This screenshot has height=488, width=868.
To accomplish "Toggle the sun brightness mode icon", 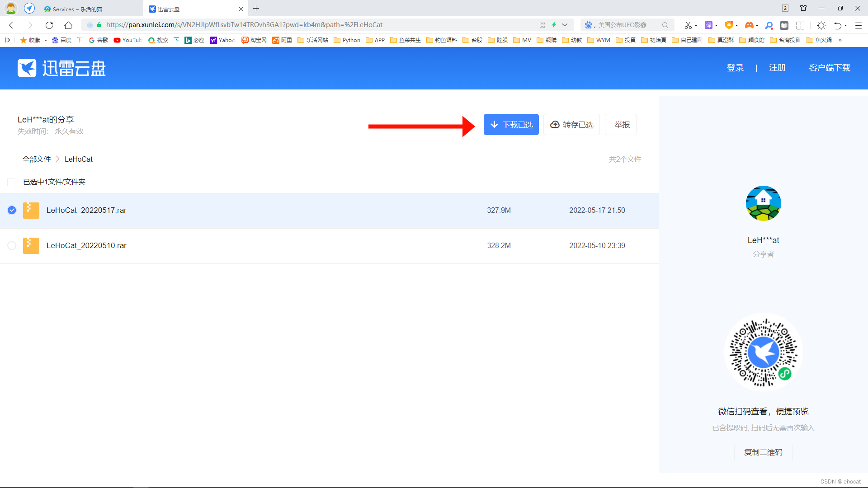I will (x=821, y=26).
